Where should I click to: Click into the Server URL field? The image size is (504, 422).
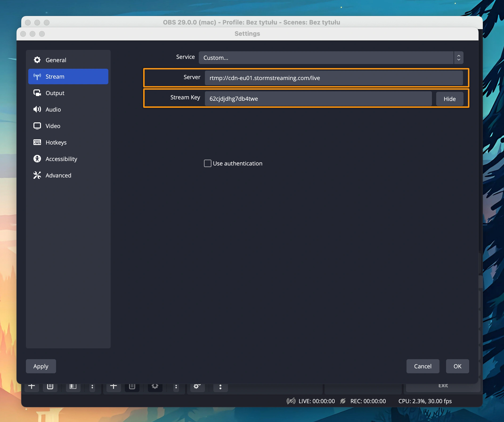click(333, 78)
